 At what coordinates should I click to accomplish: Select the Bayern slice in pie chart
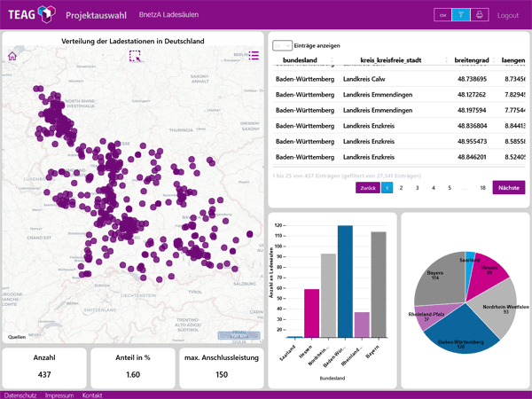coord(438,280)
